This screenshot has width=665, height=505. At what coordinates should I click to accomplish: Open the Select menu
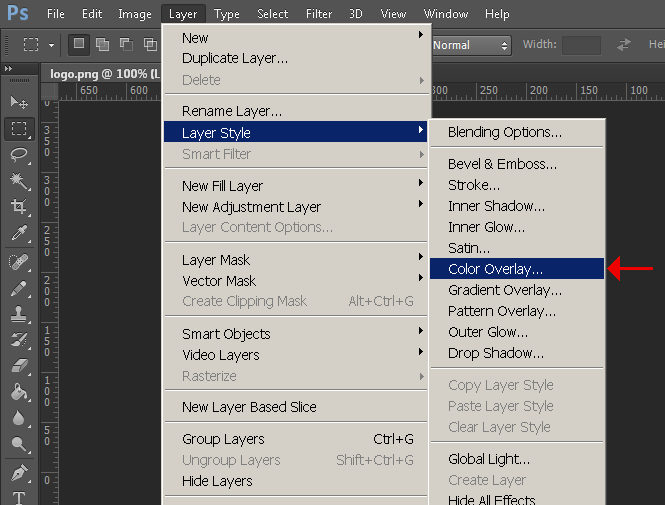tap(272, 14)
